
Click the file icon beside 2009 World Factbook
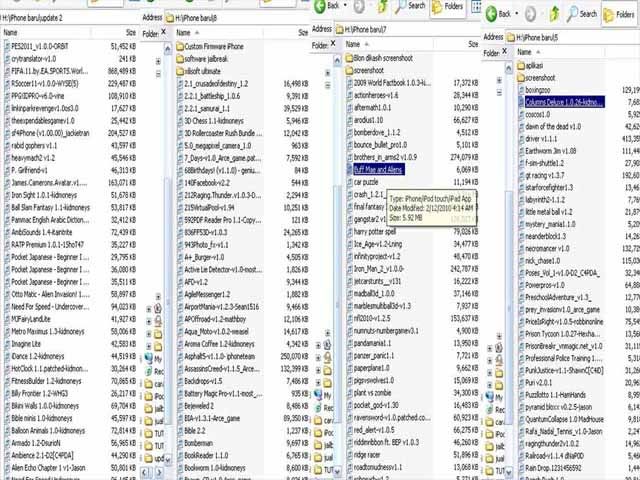pyautogui.click(x=350, y=83)
